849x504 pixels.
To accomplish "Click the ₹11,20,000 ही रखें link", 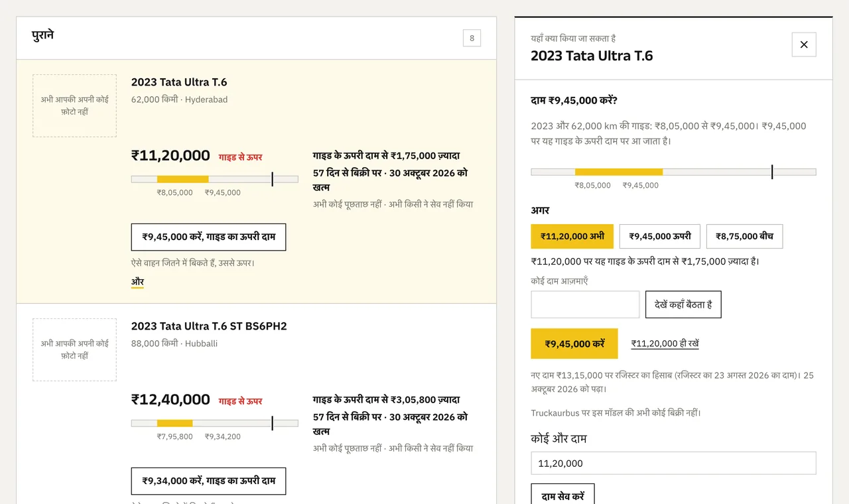I will [x=665, y=344].
